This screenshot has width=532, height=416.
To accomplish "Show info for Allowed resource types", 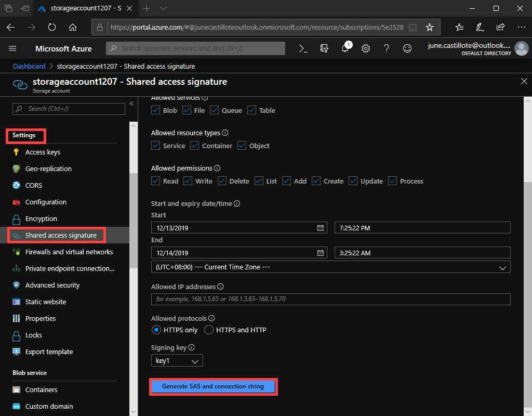I will pyautogui.click(x=225, y=133).
